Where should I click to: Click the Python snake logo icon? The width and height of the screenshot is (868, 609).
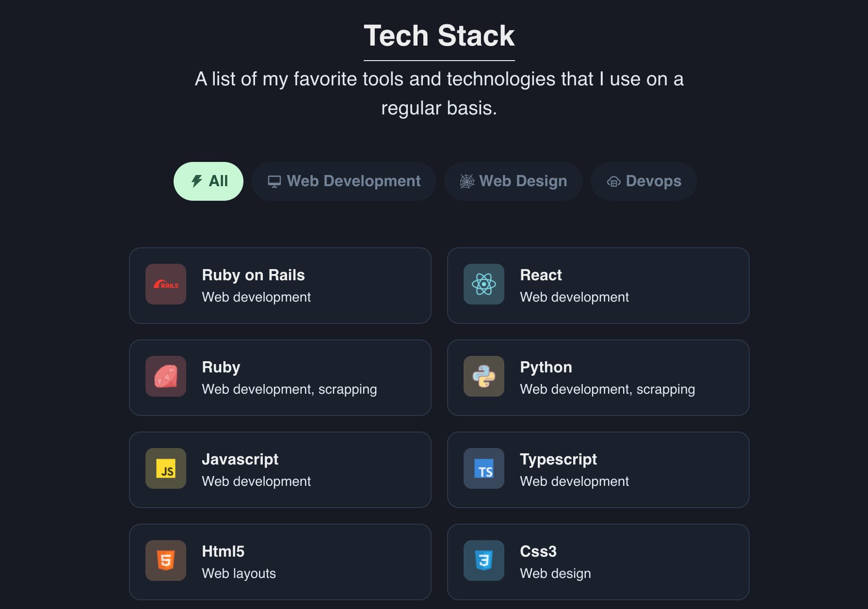[483, 376]
